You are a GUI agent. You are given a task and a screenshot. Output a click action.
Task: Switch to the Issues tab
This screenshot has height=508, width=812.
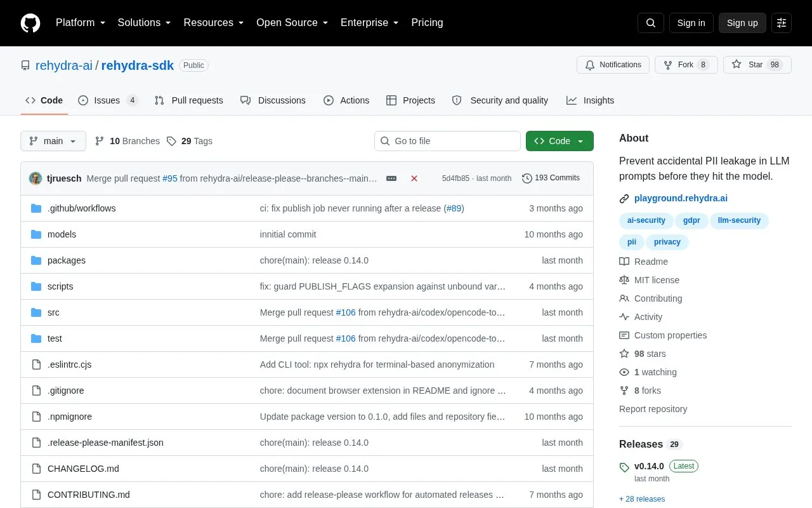coord(108,100)
